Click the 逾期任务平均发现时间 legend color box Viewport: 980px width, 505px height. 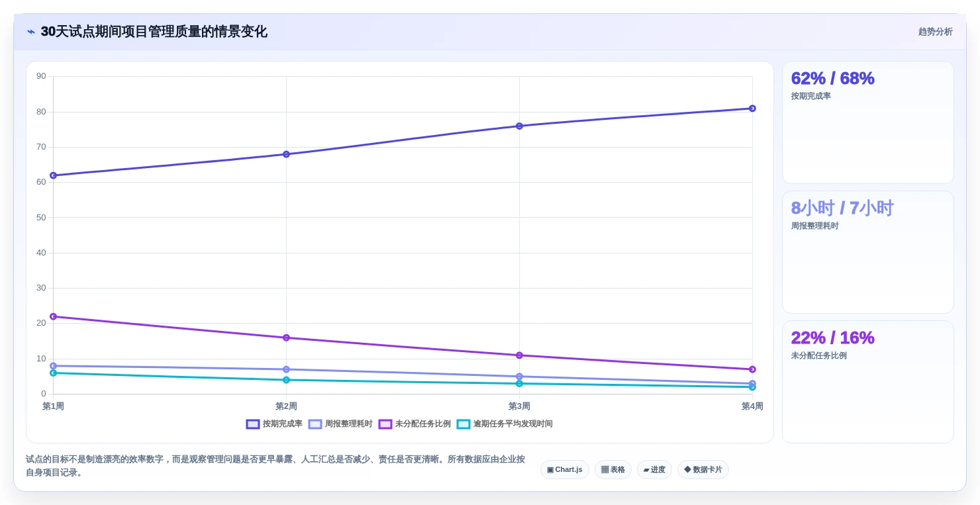[x=464, y=424]
